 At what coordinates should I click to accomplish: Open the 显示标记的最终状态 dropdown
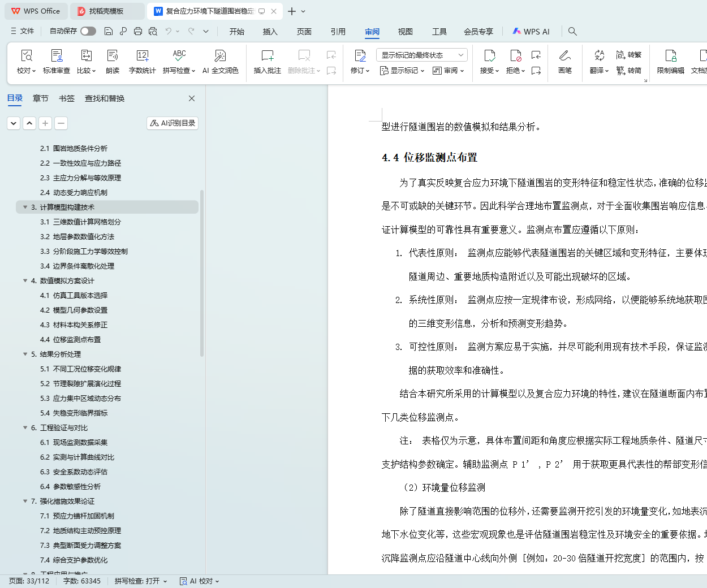(x=421, y=55)
